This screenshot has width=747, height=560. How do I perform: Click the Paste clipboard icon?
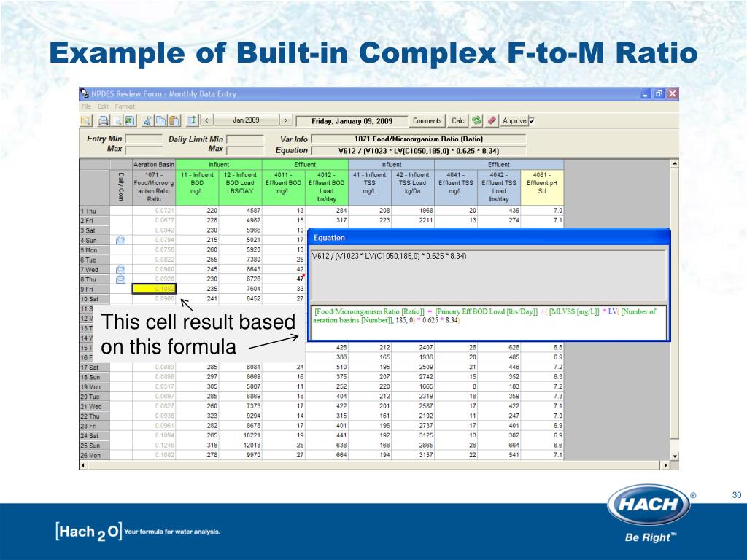[174, 121]
